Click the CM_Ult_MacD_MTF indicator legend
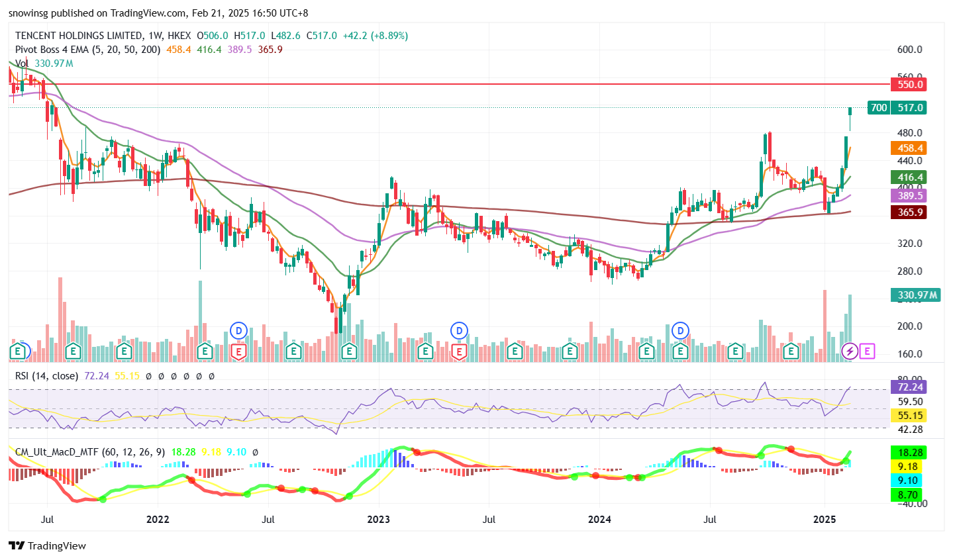This screenshot has width=953, height=560. point(90,452)
